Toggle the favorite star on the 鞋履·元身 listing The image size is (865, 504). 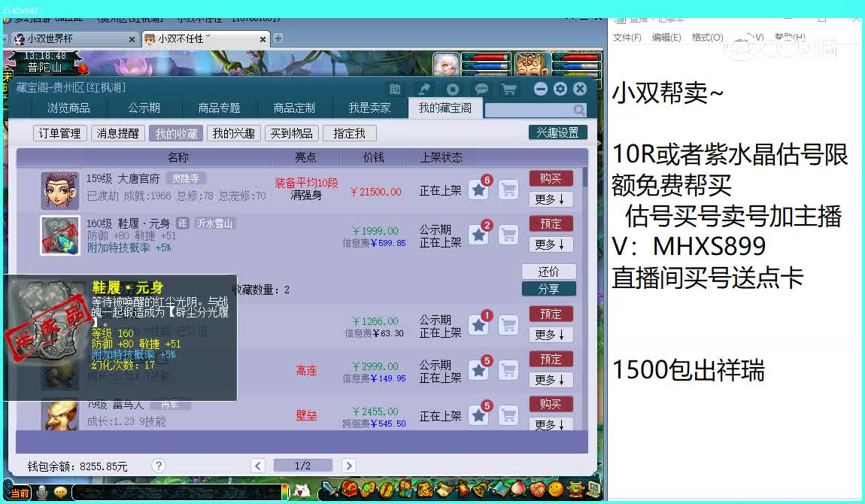click(478, 235)
